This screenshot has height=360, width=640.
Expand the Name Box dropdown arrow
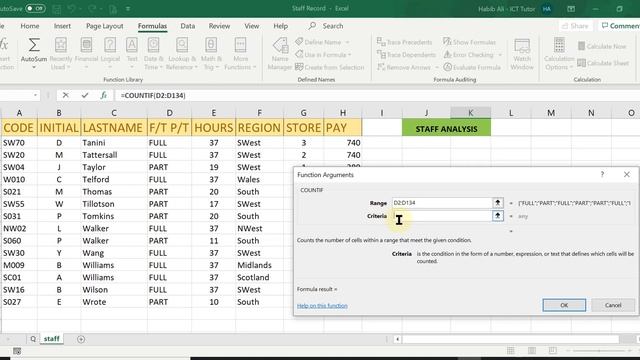point(35,95)
